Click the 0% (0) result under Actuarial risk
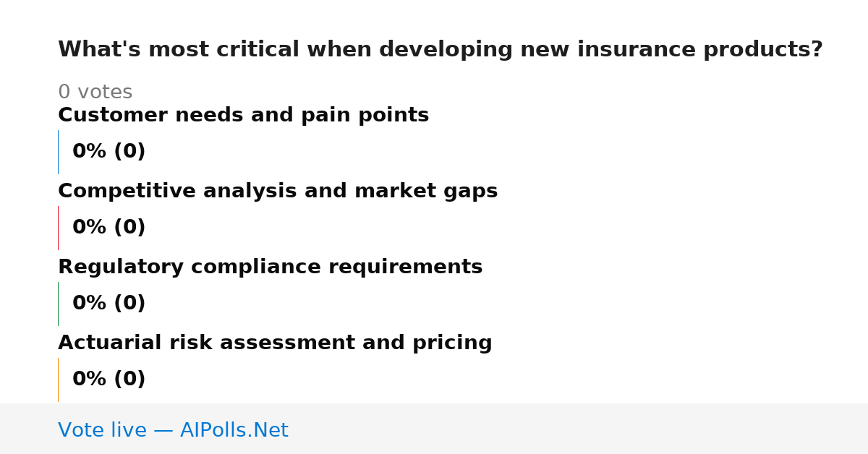868x454 pixels. tap(109, 380)
